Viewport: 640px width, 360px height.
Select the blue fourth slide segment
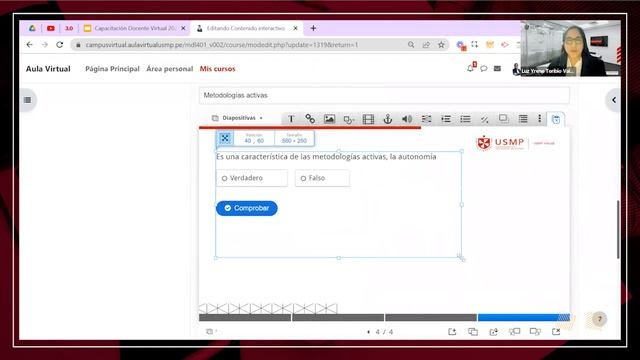click(524, 317)
